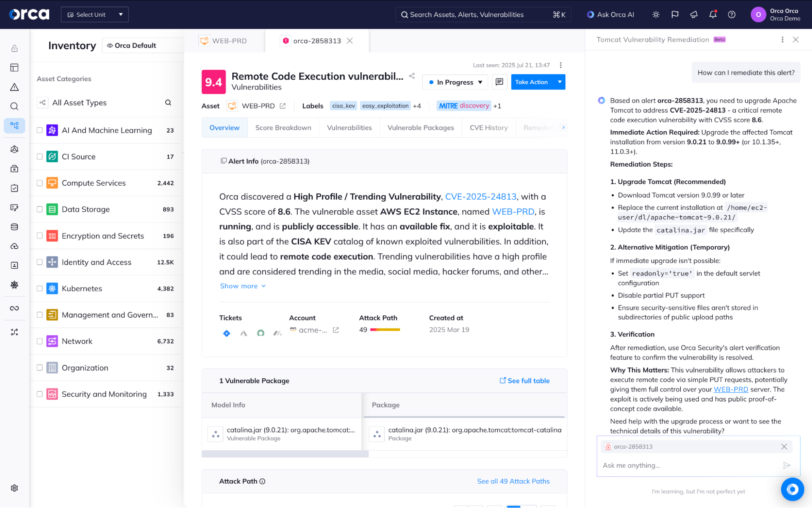The image size is (812, 508).
Task: Select the Overview tab
Action: pos(224,128)
